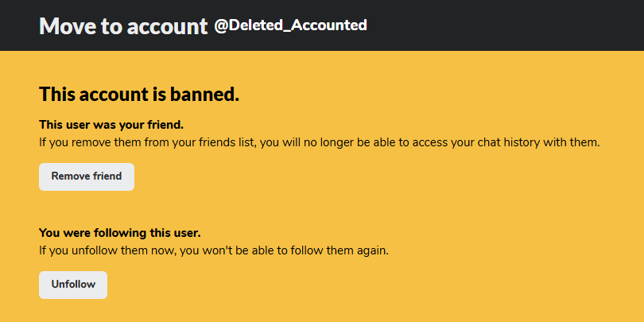Click the chat history warning sentence
Image resolution: width=644 pixels, height=322 pixels.
click(319, 142)
